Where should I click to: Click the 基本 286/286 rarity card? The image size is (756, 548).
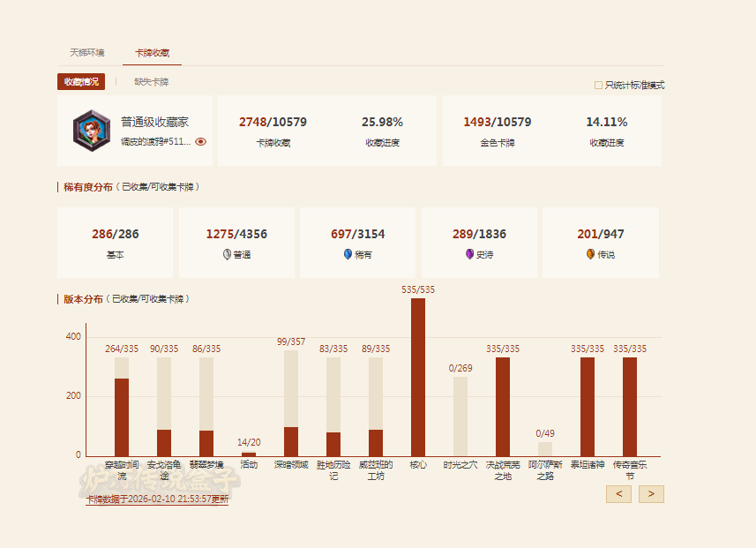click(116, 243)
